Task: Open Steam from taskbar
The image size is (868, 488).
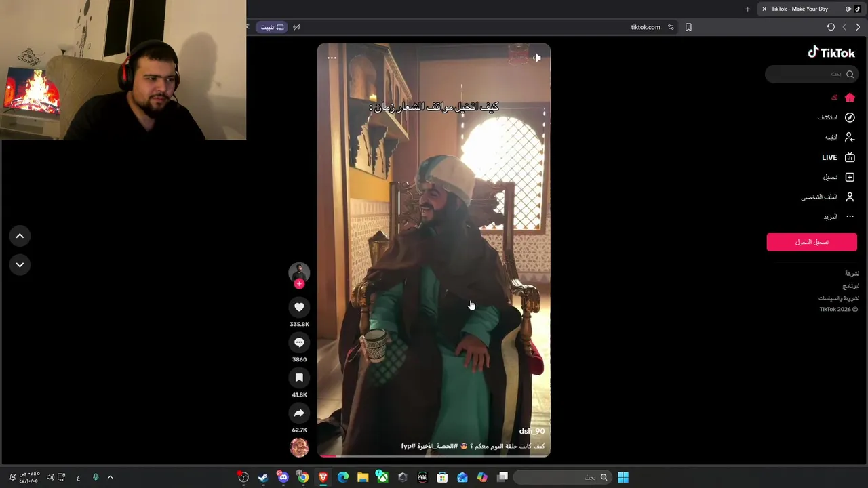Action: [263, 477]
